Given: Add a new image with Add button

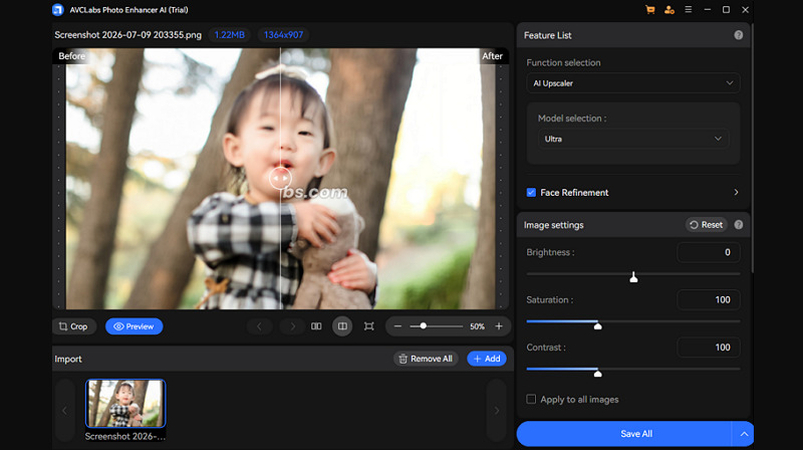Looking at the screenshot, I should pyautogui.click(x=487, y=359).
